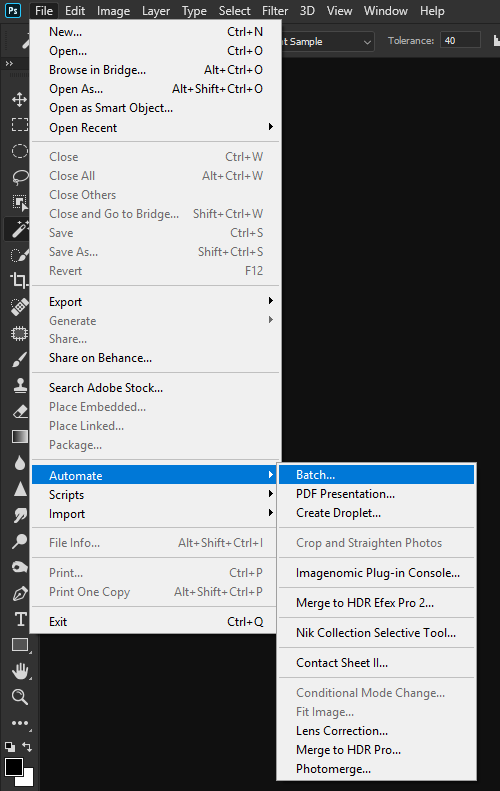Select the Move tool
500x791 pixels.
tap(20, 99)
